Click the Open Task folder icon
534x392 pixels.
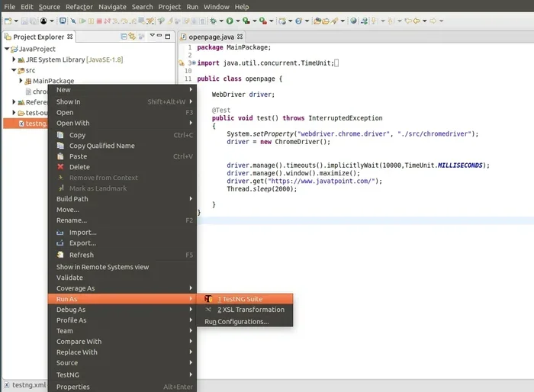pyautogui.click(x=326, y=21)
